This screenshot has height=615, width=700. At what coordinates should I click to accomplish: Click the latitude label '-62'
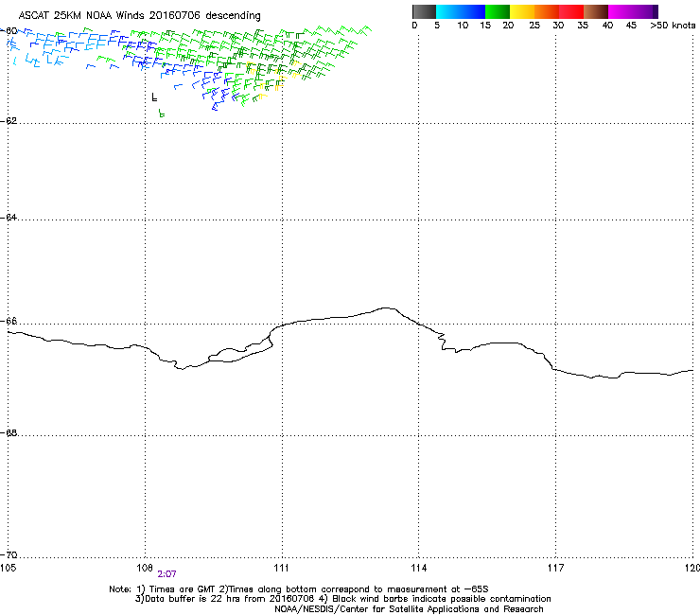[9, 121]
